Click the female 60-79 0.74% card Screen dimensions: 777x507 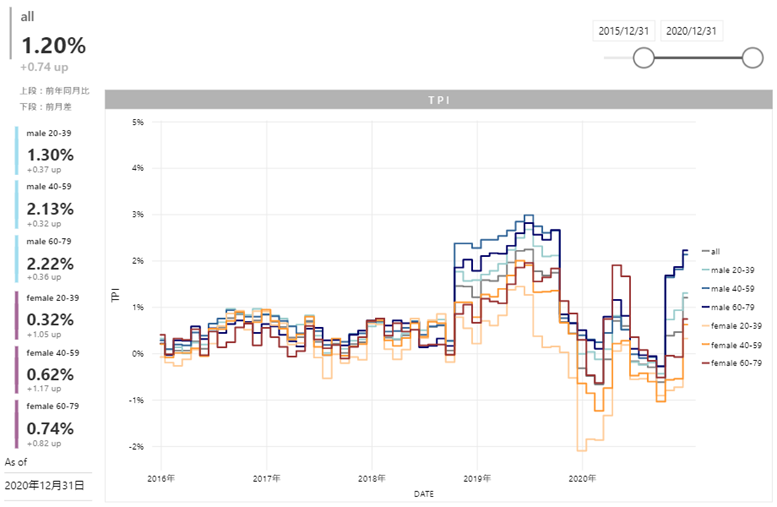(x=52, y=427)
